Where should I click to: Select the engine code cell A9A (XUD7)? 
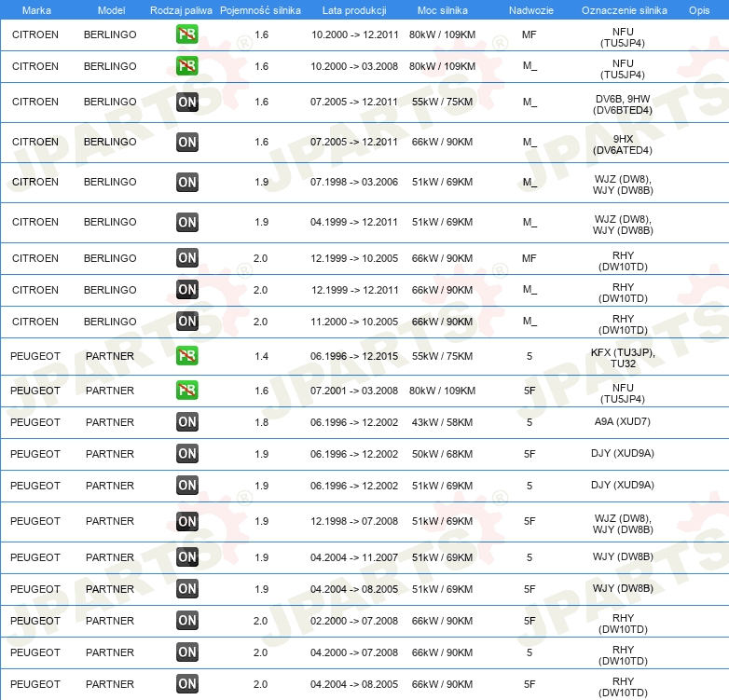[623, 421]
